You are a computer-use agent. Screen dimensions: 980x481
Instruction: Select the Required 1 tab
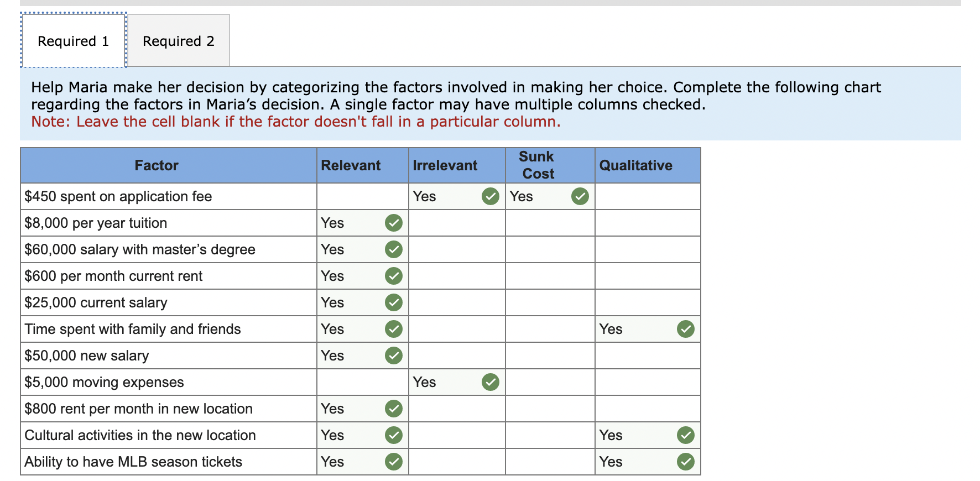[74, 41]
